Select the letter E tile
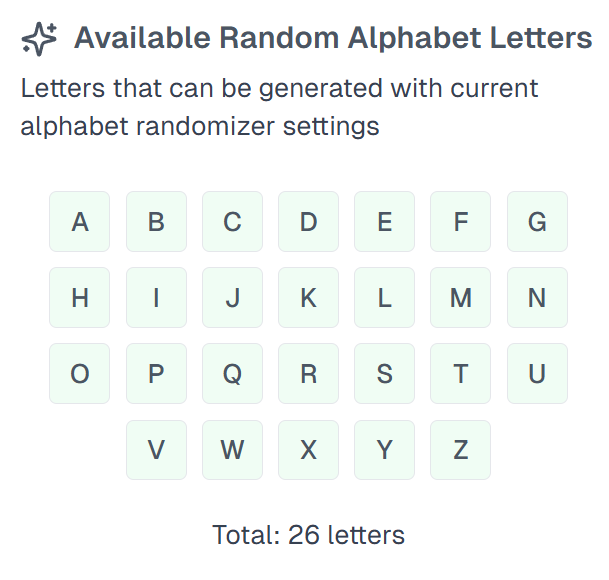609x580 pixels. 384,222
